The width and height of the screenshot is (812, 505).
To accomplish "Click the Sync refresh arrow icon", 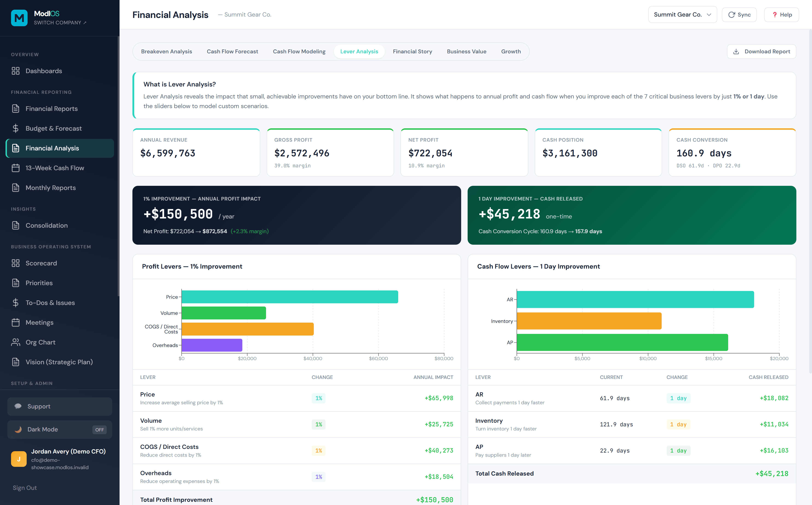I will [x=731, y=15].
